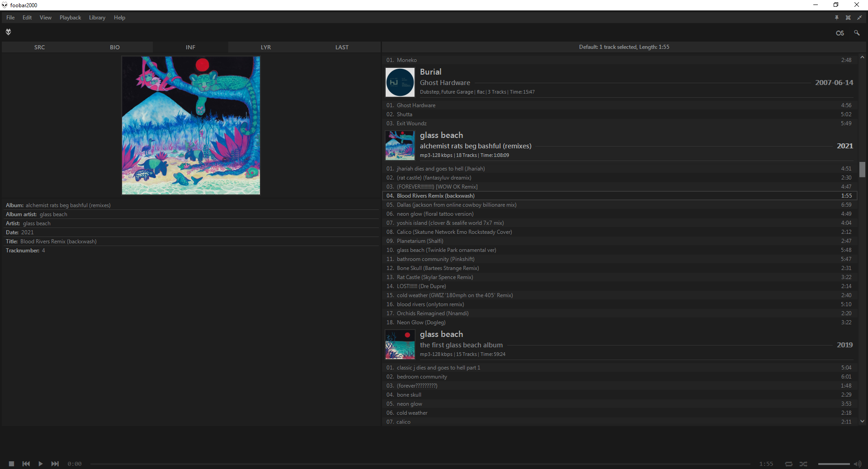The image size is (868, 469).
Task: Select track 'bathroom community (Pinkshift)'
Action: (x=620, y=259)
